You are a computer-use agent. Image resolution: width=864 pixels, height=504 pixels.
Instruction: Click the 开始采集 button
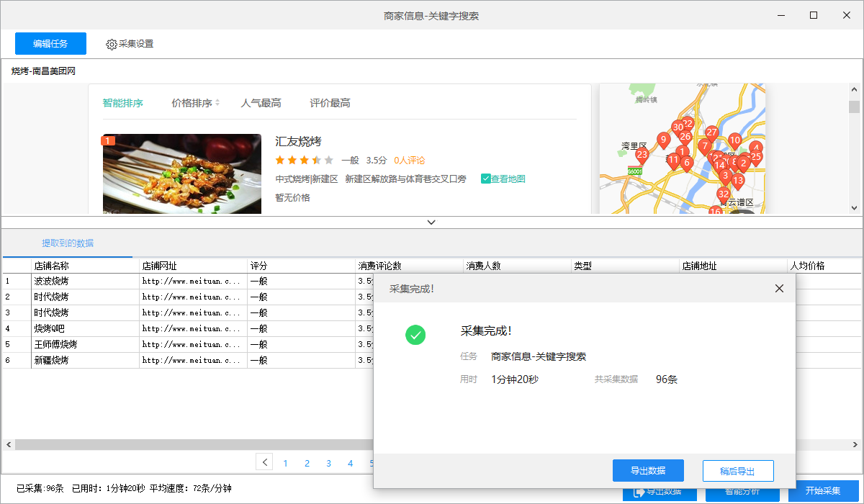click(823, 491)
